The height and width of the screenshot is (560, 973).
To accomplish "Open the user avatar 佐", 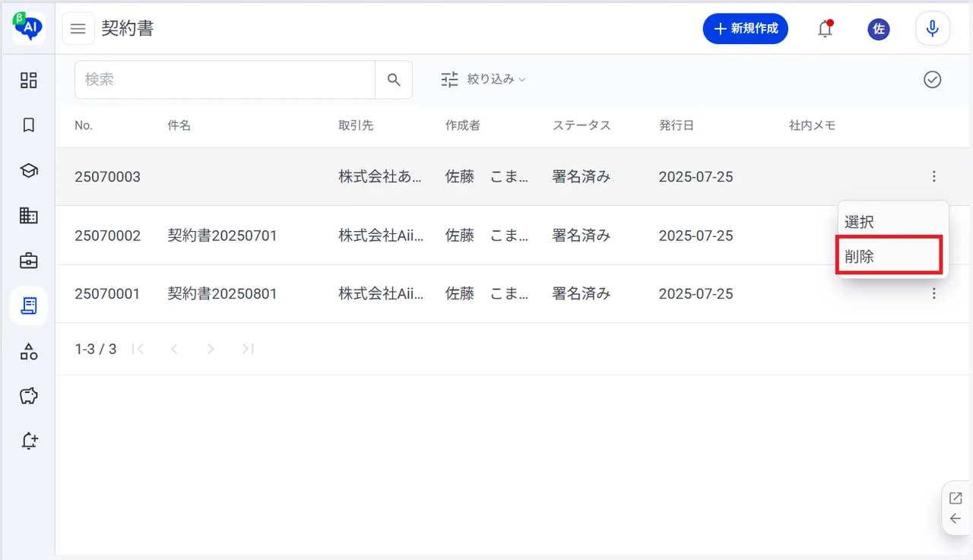I will coord(879,29).
